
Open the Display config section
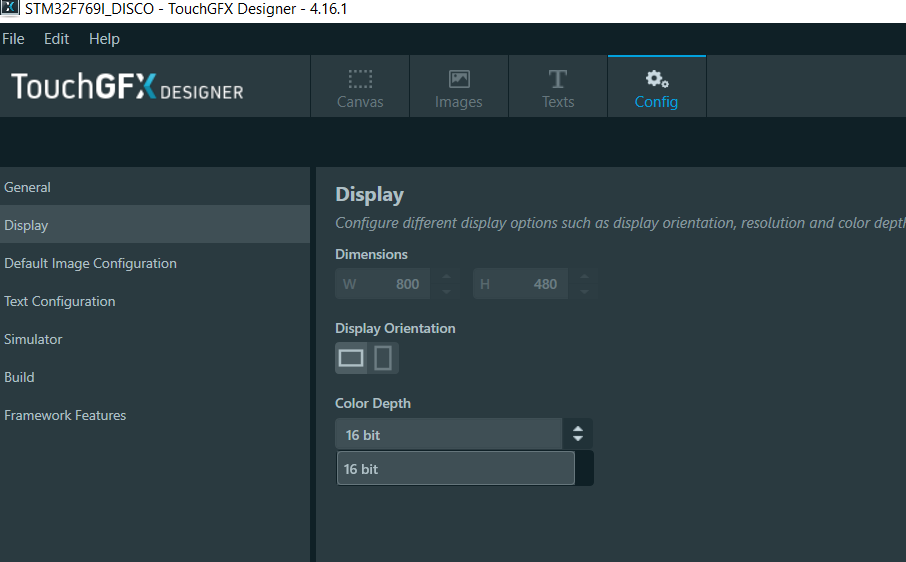click(x=155, y=225)
